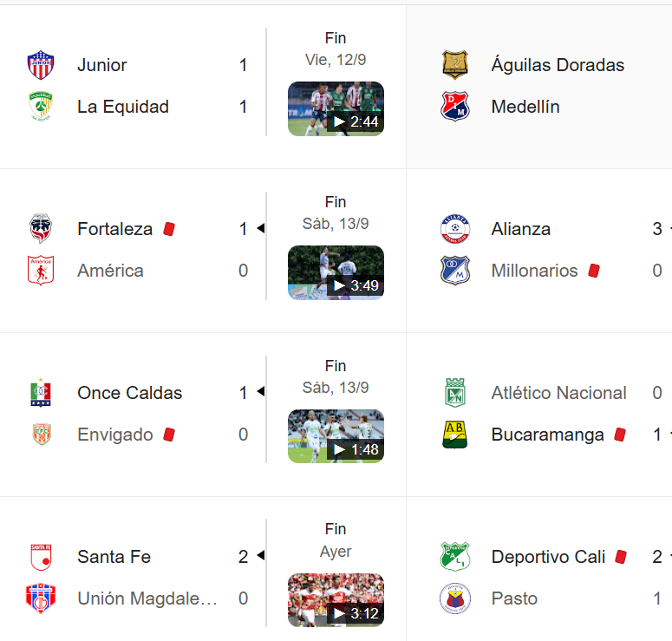Image resolution: width=672 pixels, height=641 pixels.
Task: Click the América red crest
Action: (41, 270)
